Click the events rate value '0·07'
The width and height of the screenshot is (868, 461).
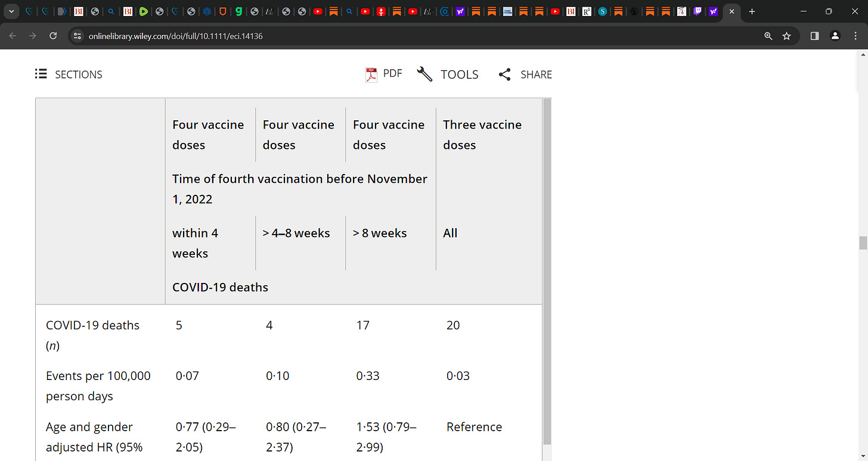tap(187, 376)
